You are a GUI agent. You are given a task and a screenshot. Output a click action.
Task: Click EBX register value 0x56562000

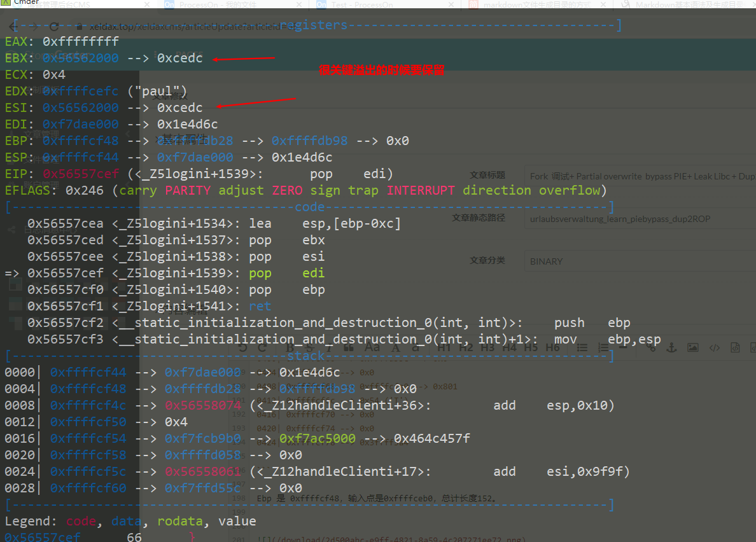[x=81, y=58]
